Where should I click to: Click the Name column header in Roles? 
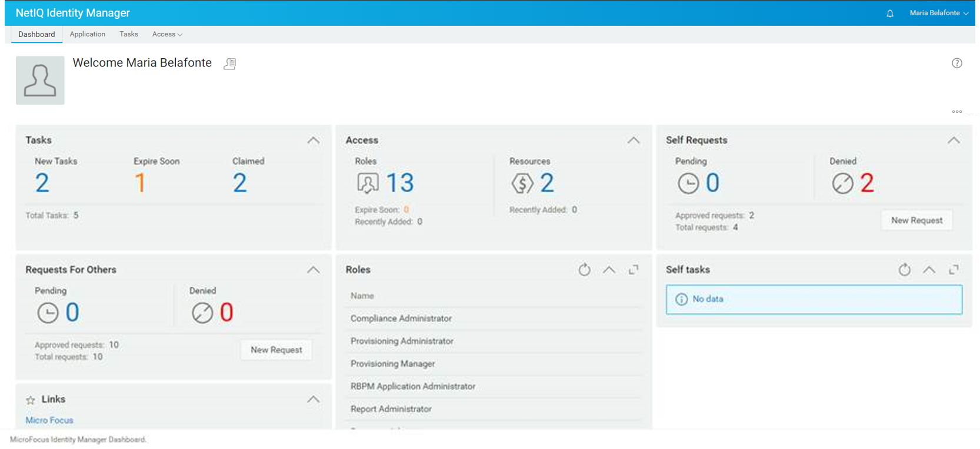pyautogui.click(x=362, y=296)
